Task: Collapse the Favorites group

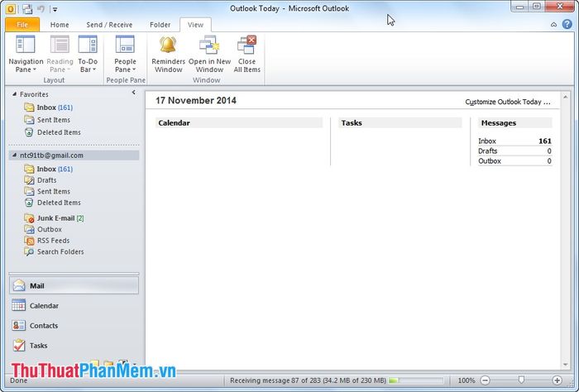Action: tap(14, 94)
